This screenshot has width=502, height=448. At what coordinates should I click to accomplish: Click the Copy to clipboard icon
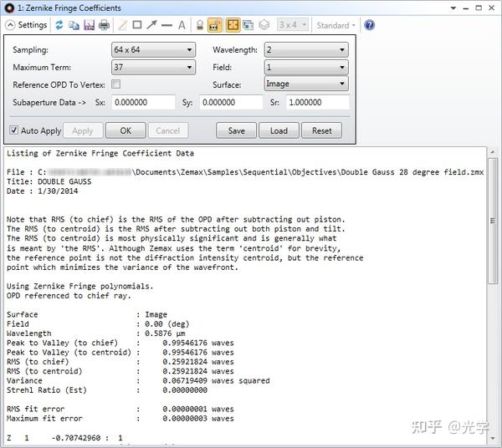74,25
